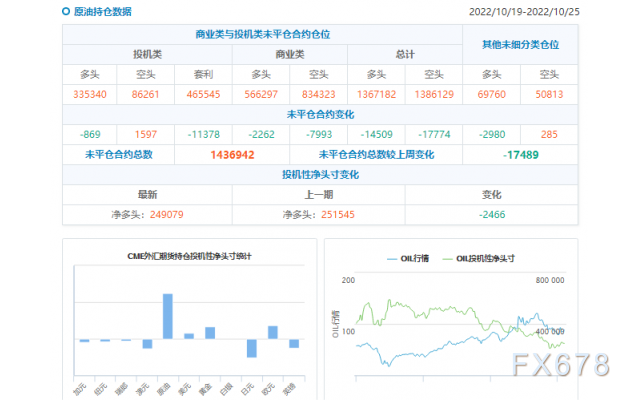640x400 pixels.
Task: Click the 加元 axis label
Action: pyautogui.click(x=80, y=389)
